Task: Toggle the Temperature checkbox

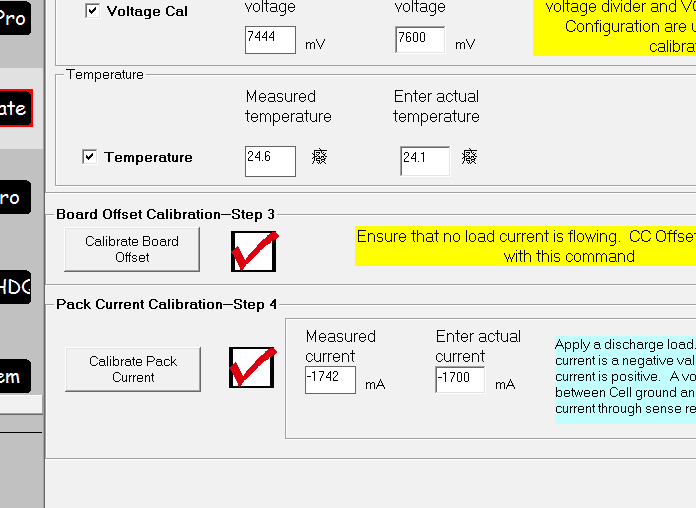Action: point(90,157)
